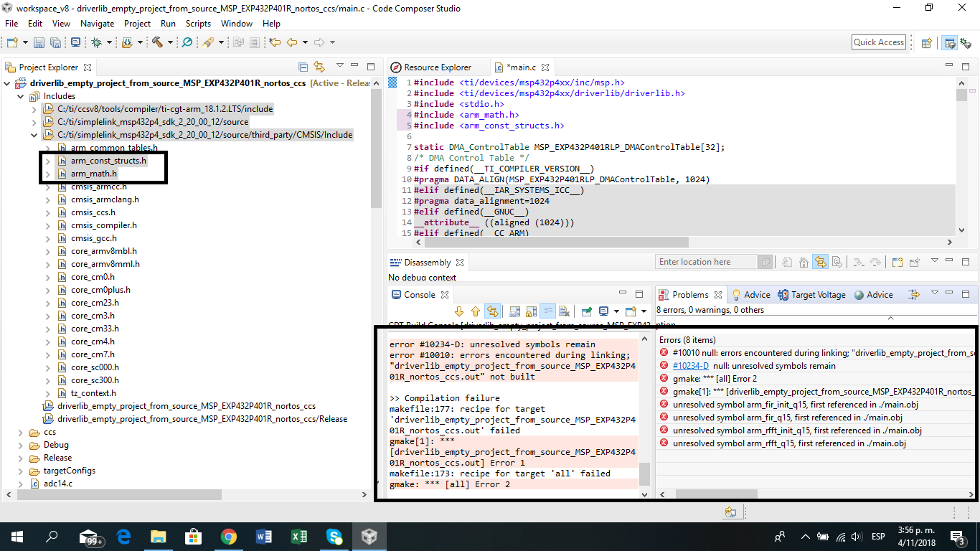Click the Open Console icon
This screenshot has height=551, width=980.
click(x=631, y=311)
